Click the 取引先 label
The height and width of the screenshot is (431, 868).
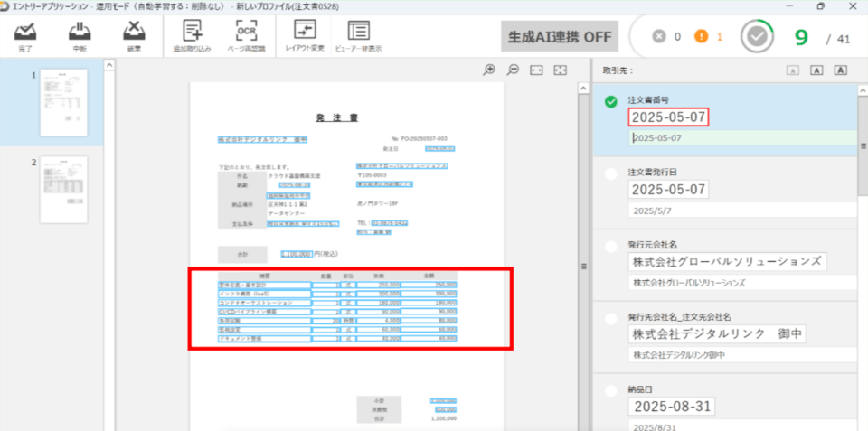pos(618,70)
